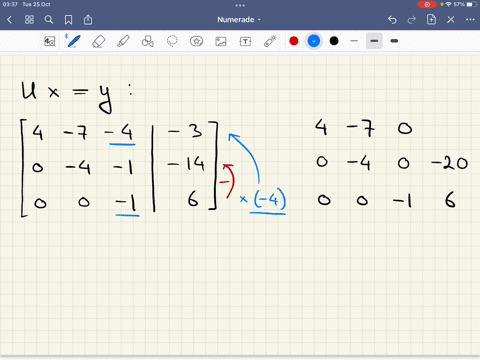Open the Elements sticker tool

click(196, 41)
